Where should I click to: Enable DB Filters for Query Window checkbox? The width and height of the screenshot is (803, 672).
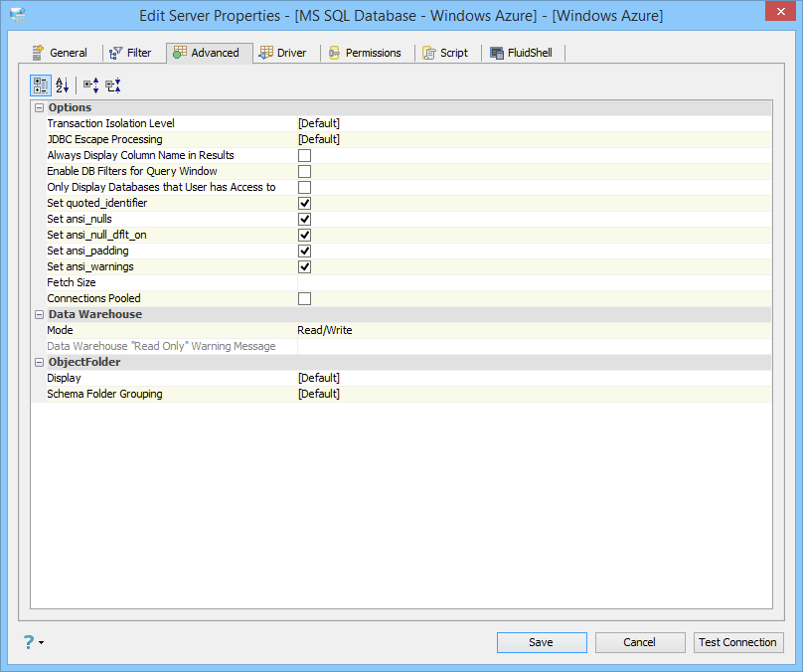pyautogui.click(x=305, y=171)
